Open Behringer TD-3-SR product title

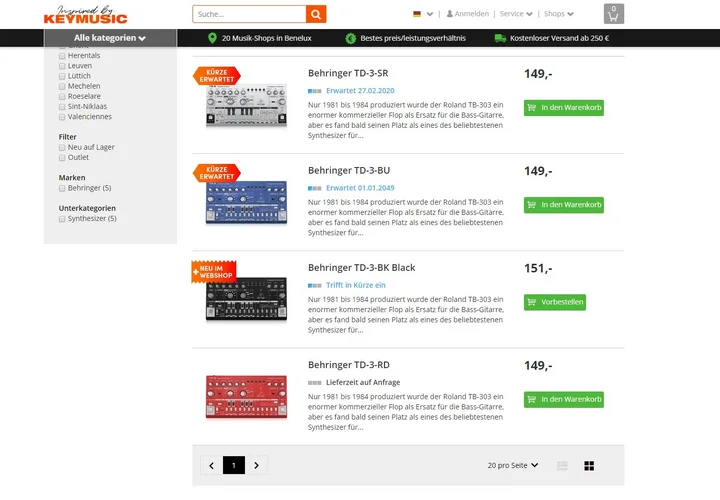(348, 73)
